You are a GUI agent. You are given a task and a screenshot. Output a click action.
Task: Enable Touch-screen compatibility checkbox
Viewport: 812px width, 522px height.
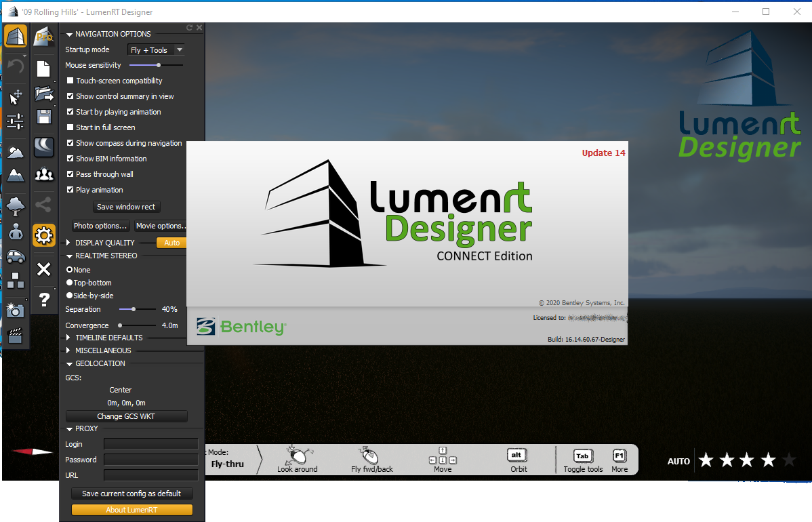point(70,81)
